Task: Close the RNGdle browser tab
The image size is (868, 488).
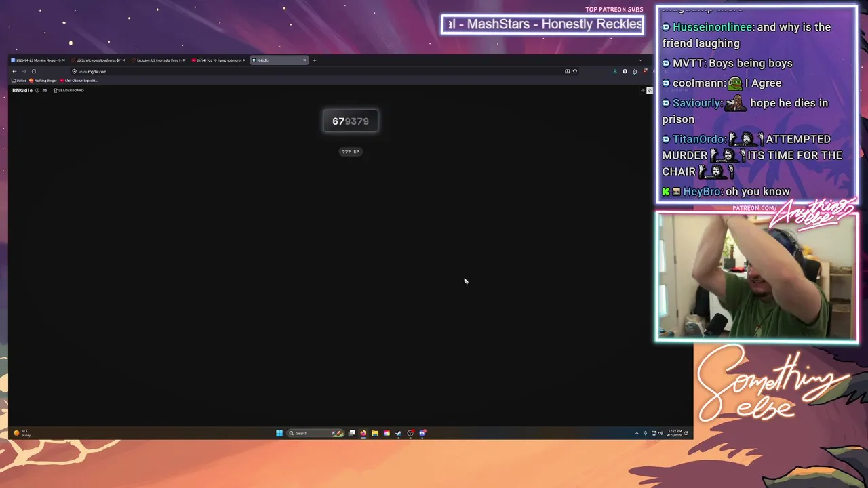Action: (x=304, y=60)
